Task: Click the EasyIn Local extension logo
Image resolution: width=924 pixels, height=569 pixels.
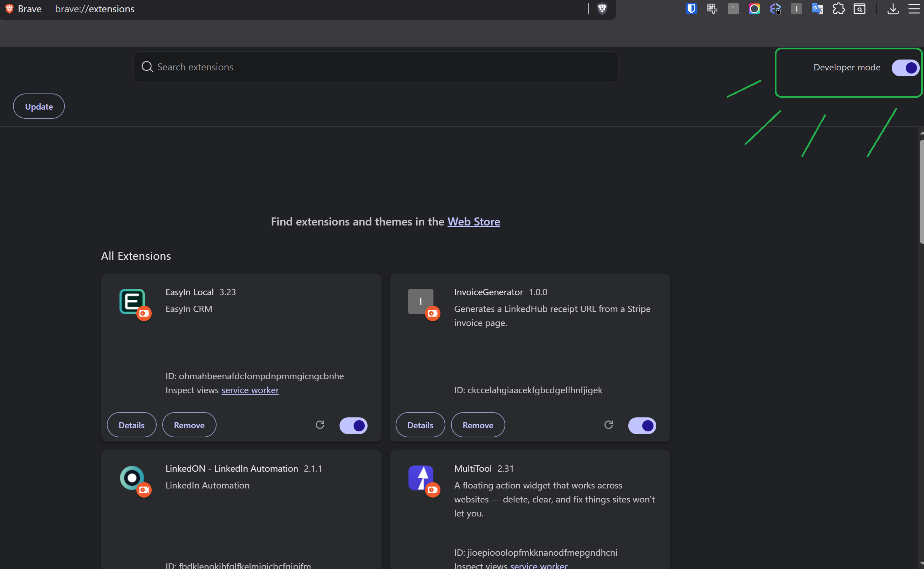Action: 132,301
